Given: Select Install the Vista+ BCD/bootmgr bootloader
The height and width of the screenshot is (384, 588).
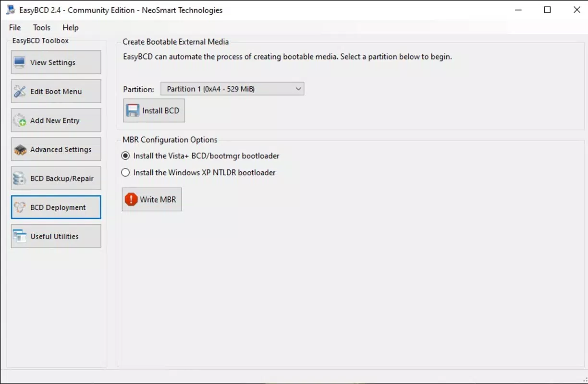Looking at the screenshot, I should 200,156.
